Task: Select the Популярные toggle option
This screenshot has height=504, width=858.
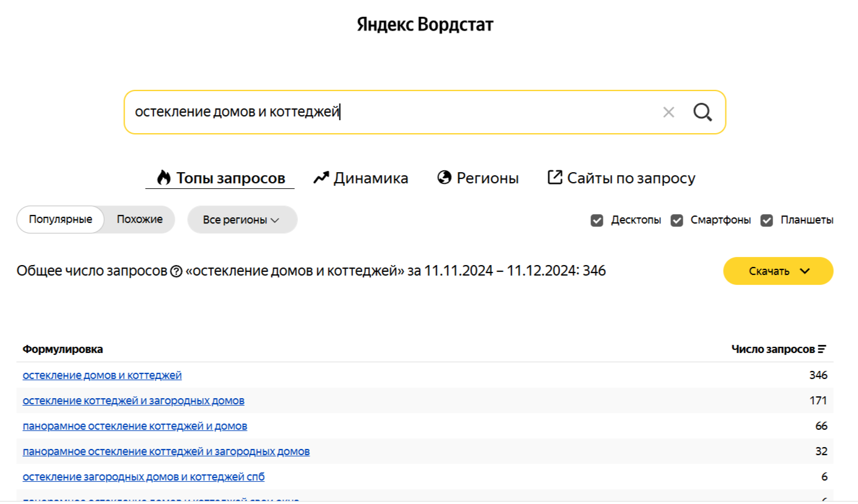Action: 61,219
